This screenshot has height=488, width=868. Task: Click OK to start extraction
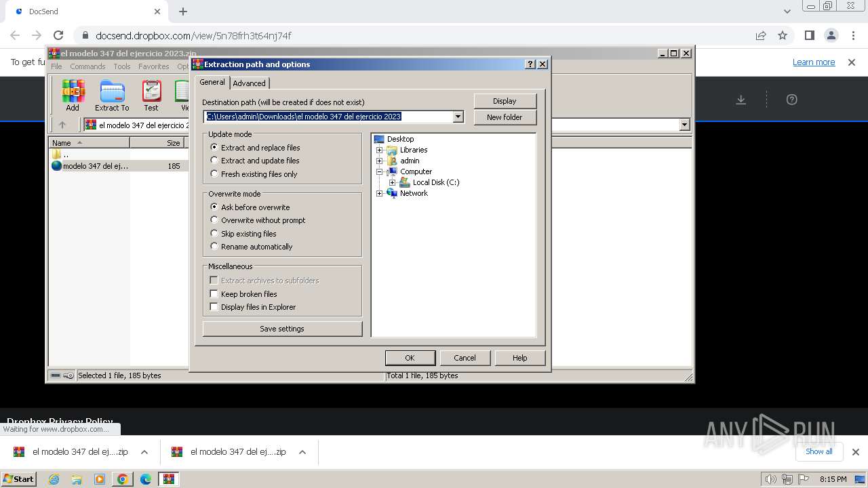tap(410, 358)
